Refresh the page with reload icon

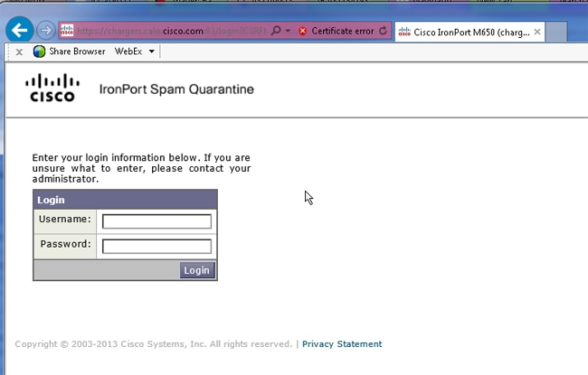(383, 31)
